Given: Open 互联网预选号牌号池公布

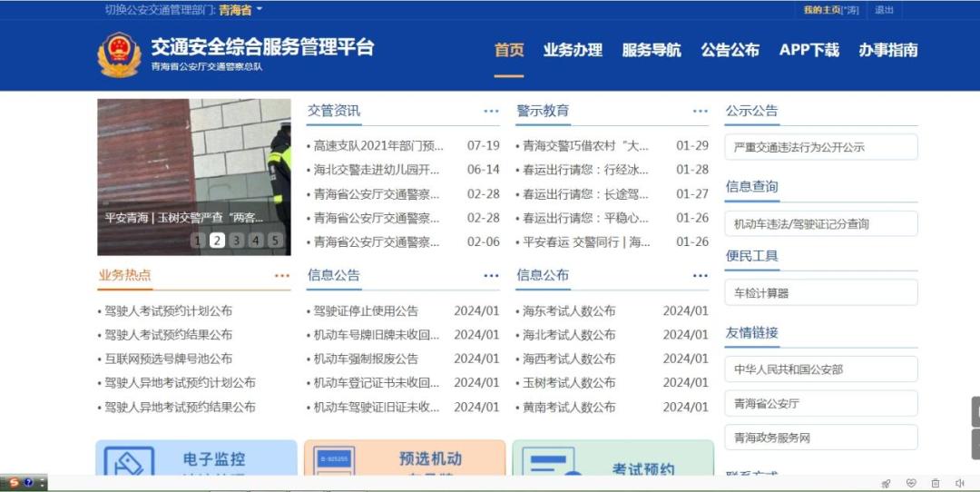Looking at the screenshot, I should click(x=168, y=359).
